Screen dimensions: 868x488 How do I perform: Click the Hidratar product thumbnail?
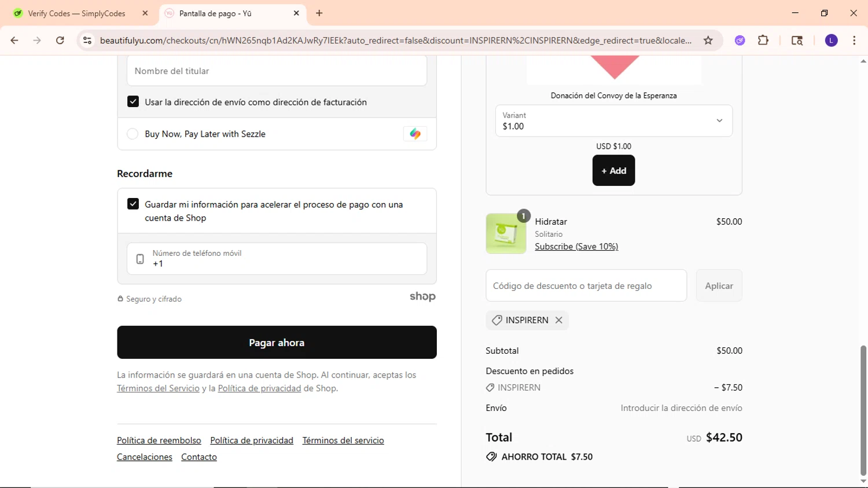click(x=506, y=234)
